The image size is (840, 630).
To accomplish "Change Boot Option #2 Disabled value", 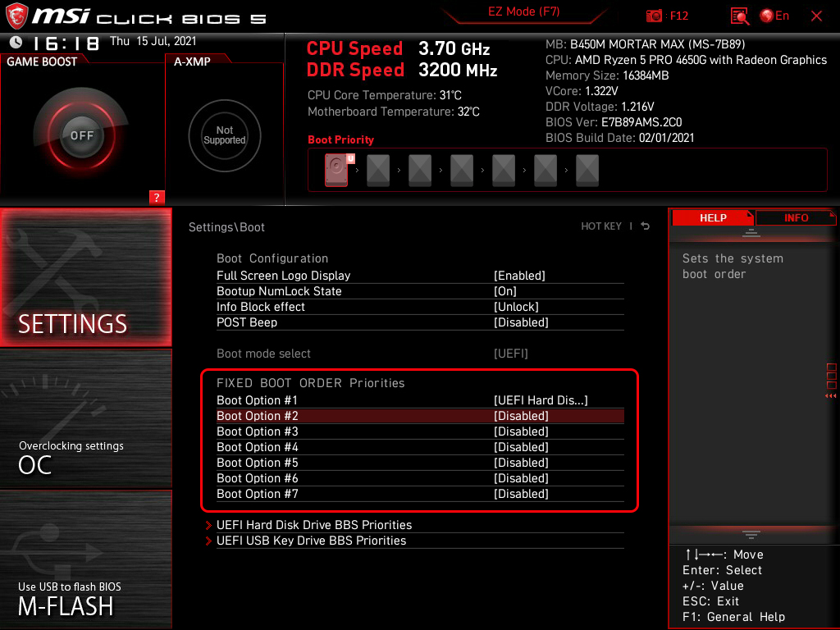I will click(x=521, y=416).
